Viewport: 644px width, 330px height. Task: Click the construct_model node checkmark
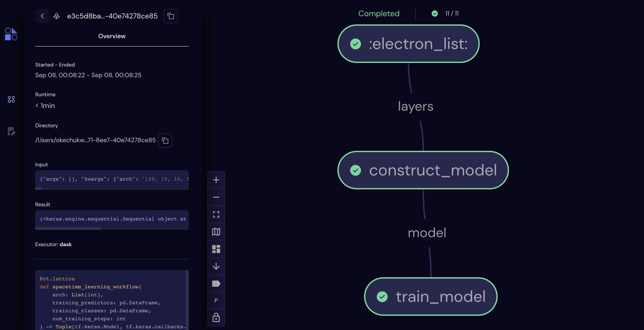pos(356,170)
